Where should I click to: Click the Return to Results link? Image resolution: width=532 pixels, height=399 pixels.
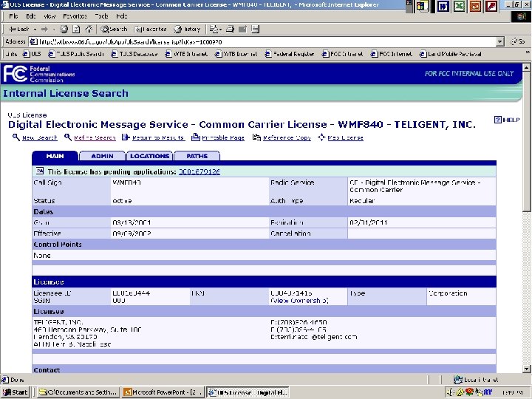point(154,137)
